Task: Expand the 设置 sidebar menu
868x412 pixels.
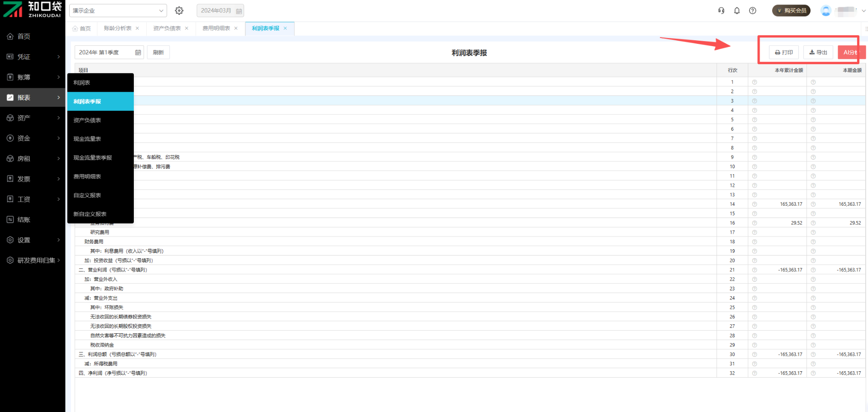Action: pos(33,240)
